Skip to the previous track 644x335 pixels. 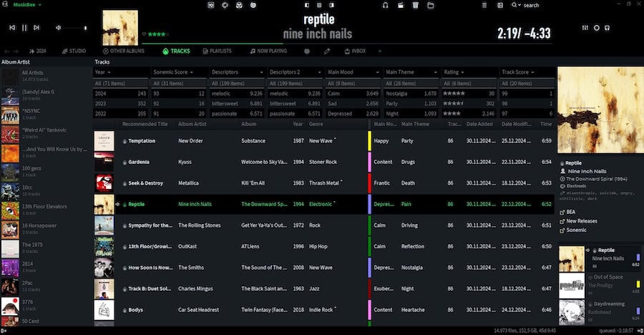[12, 27]
